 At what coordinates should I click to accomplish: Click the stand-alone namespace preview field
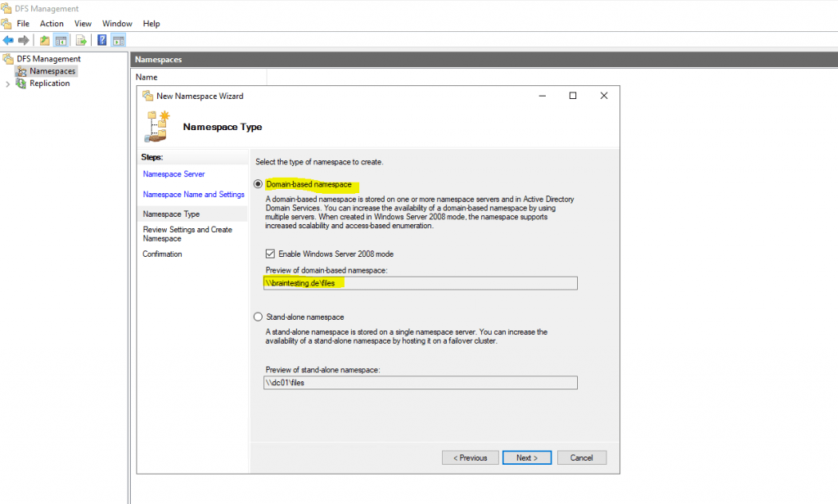click(x=421, y=383)
